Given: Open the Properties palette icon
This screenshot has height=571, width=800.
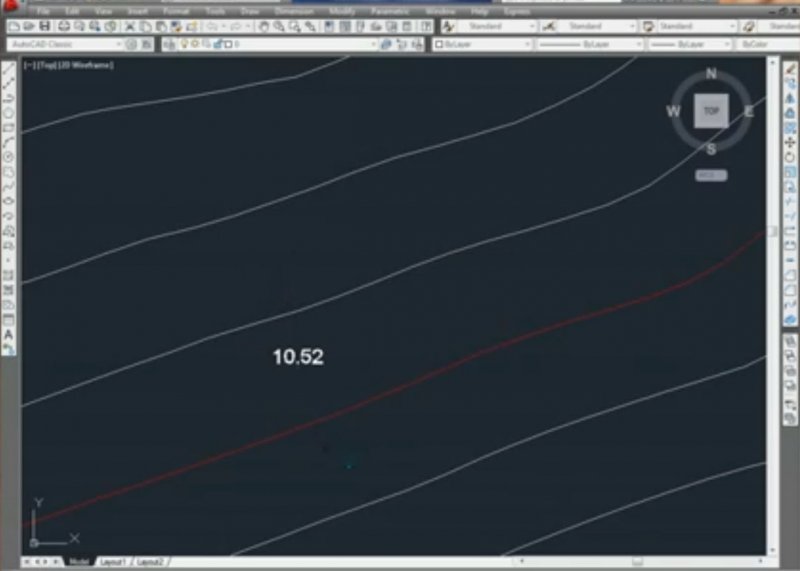Looking at the screenshot, I should pyautogui.click(x=330, y=26).
